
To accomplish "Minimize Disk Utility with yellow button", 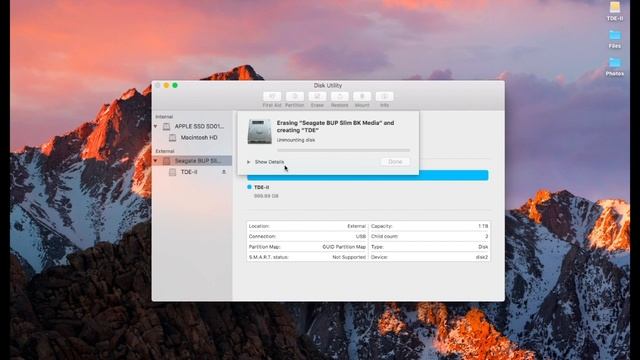I will point(166,85).
